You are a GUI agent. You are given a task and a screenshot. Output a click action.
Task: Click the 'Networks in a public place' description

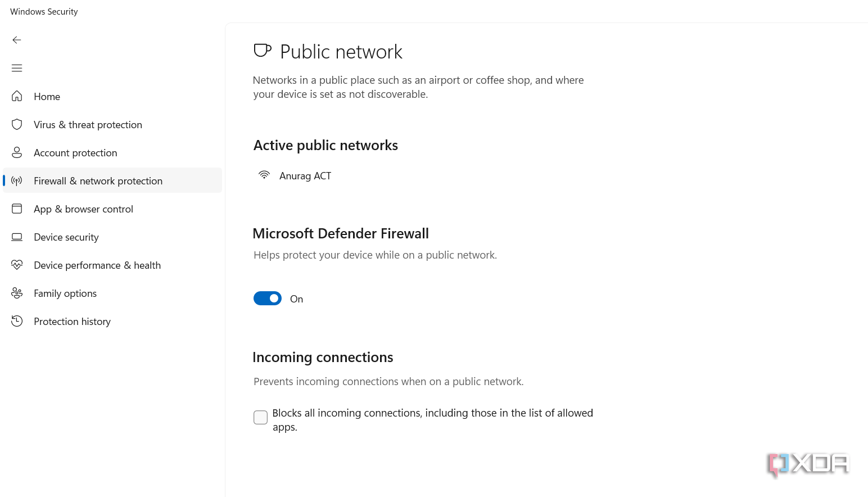(418, 87)
